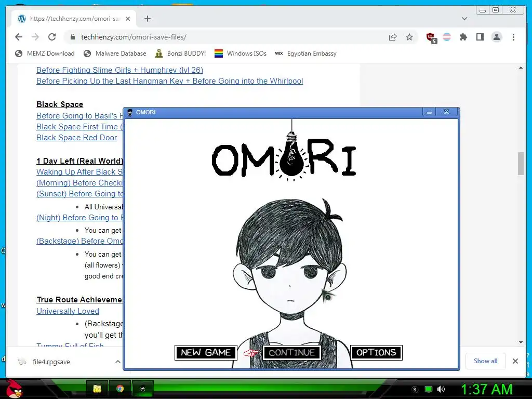This screenshot has width=532, height=399.
Task: Open Chrome's three-dot menu
Action: [x=513, y=37]
